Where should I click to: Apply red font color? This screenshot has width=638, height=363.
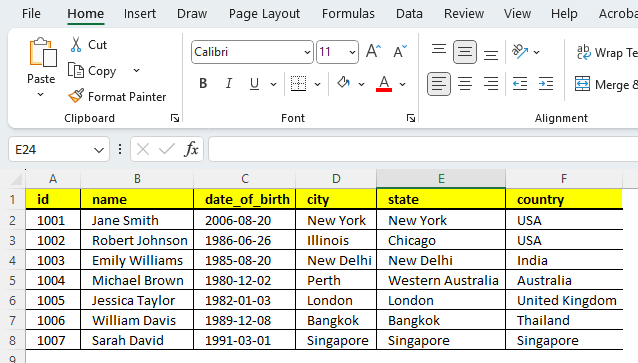click(384, 84)
